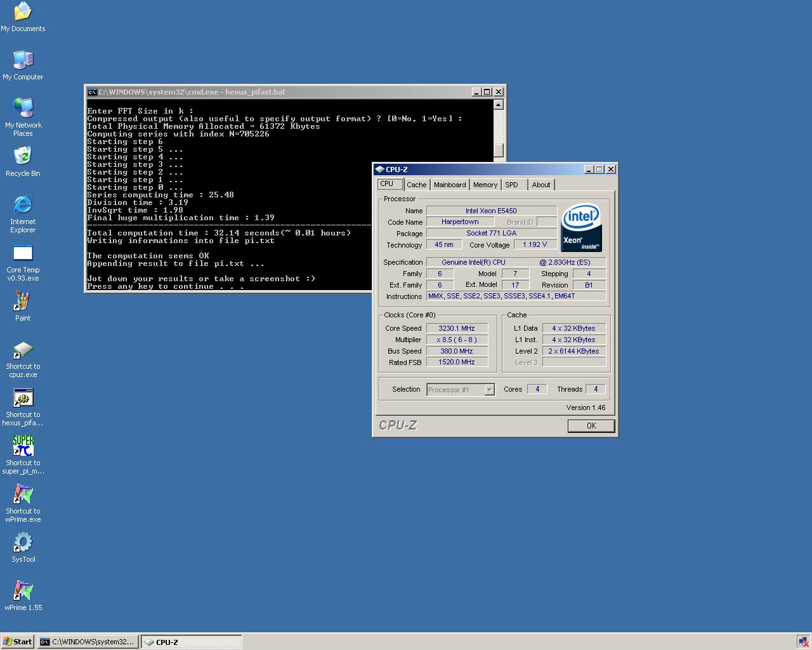Click the Instructions field MMX, SSE list
812x650 pixels.
pos(516,296)
